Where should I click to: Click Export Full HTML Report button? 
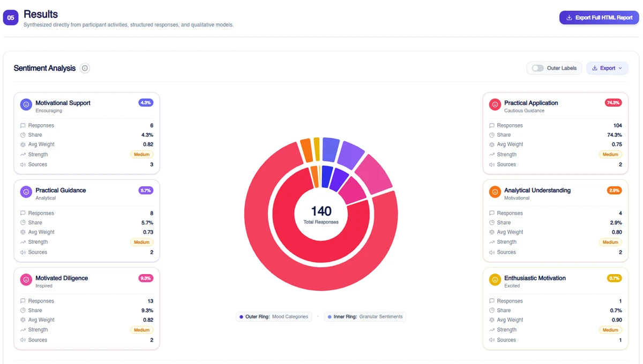[x=599, y=18]
